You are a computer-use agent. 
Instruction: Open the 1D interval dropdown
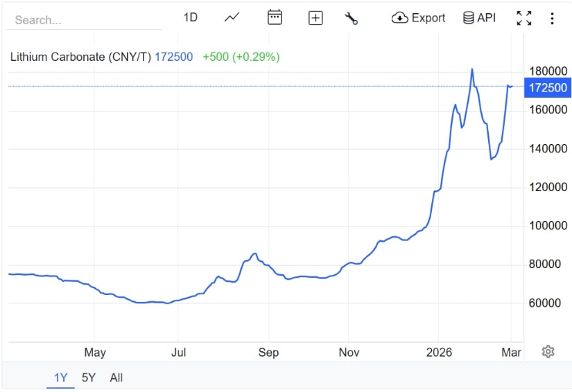pos(191,18)
